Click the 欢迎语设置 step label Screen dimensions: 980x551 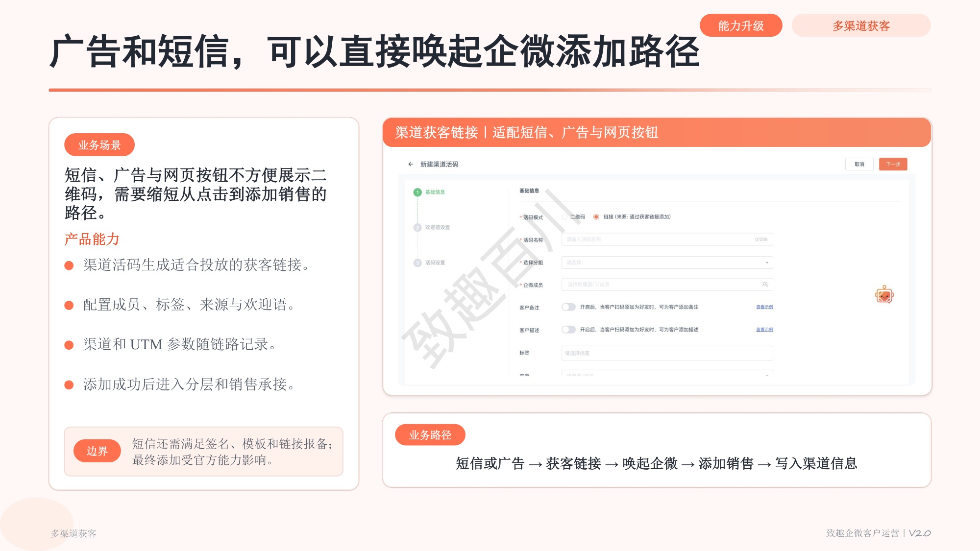click(x=438, y=227)
